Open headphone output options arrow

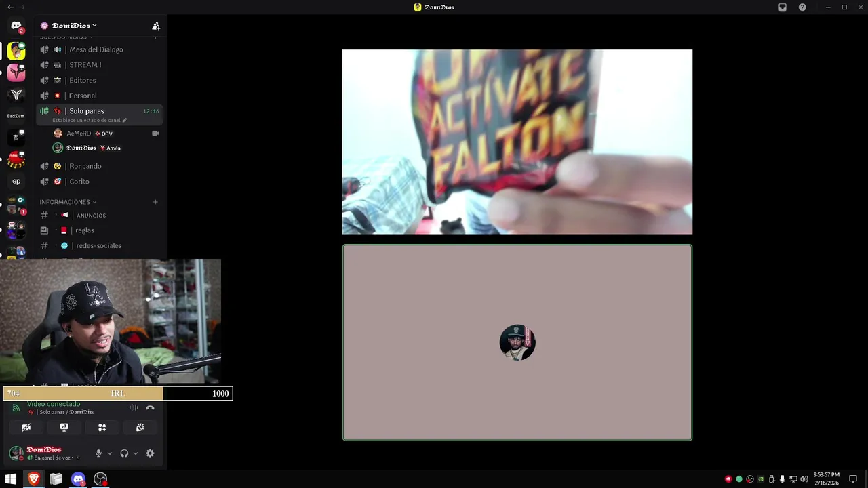coord(136,453)
